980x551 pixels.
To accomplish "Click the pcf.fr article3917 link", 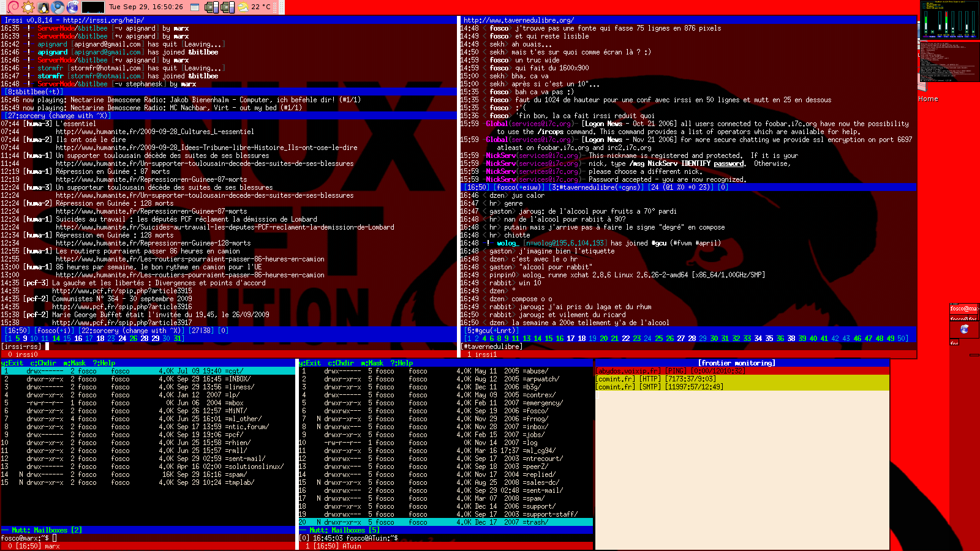I will click(x=121, y=323).
